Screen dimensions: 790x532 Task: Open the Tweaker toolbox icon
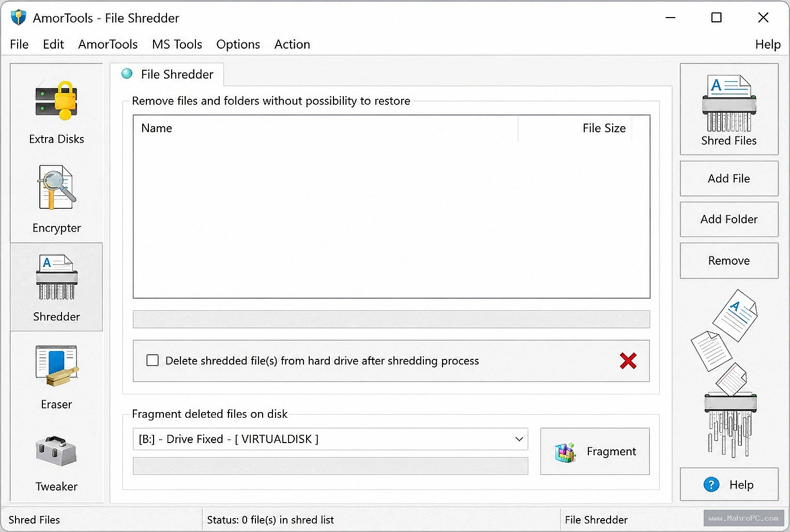[56, 451]
